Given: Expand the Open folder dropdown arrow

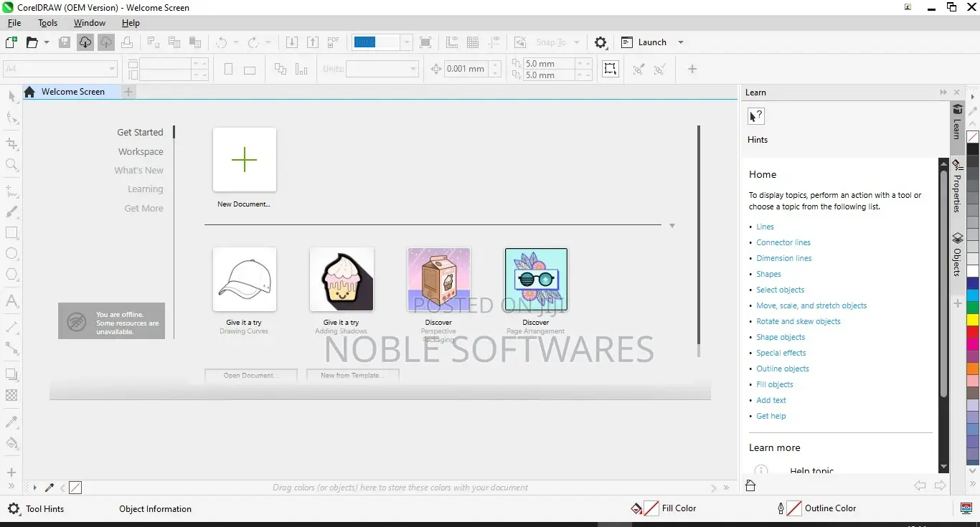Looking at the screenshot, I should pyautogui.click(x=47, y=42).
